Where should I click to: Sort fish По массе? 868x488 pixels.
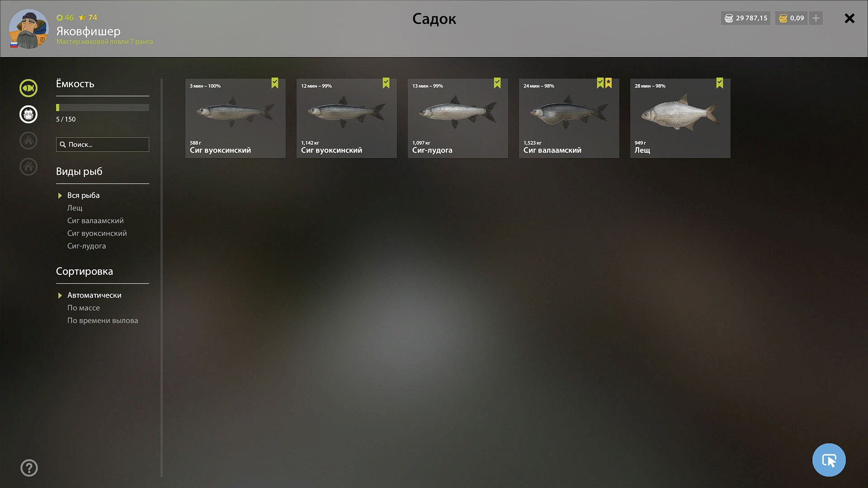[x=84, y=308]
